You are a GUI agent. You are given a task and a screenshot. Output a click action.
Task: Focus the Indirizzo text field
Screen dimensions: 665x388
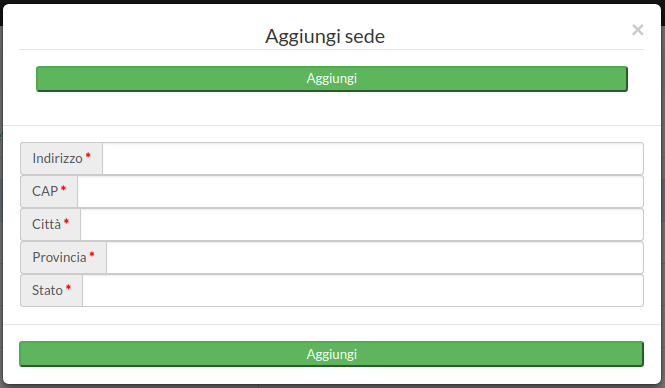pos(373,159)
